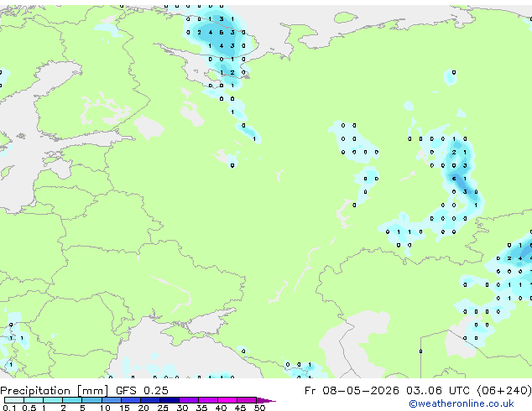
Task: Click the legend label "25"
Action: 163,408
